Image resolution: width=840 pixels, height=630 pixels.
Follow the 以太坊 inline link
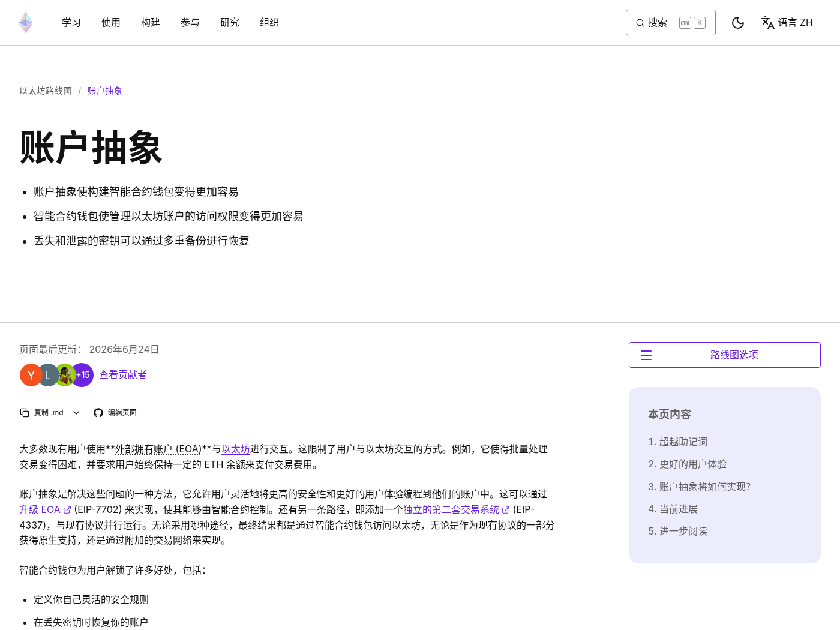click(x=236, y=449)
